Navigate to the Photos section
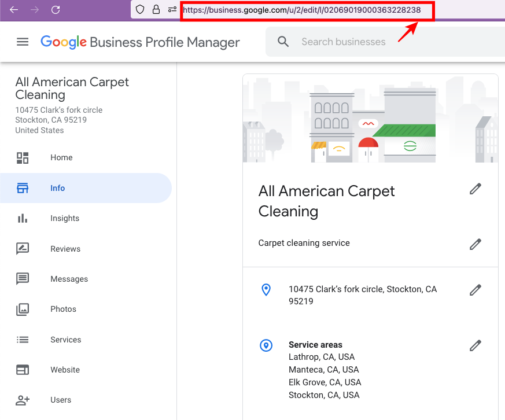 (x=63, y=309)
